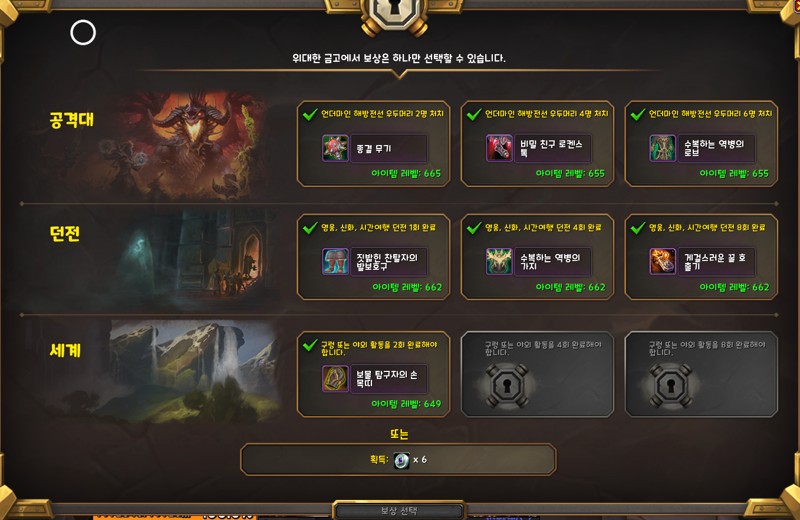Select the 공격대 category label
Screen dimensions: 800x520
click(x=71, y=119)
